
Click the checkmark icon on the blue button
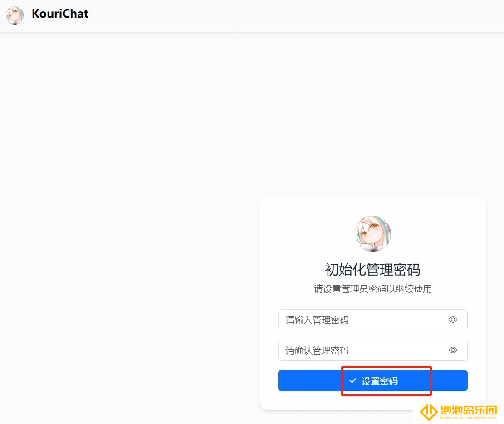point(353,380)
